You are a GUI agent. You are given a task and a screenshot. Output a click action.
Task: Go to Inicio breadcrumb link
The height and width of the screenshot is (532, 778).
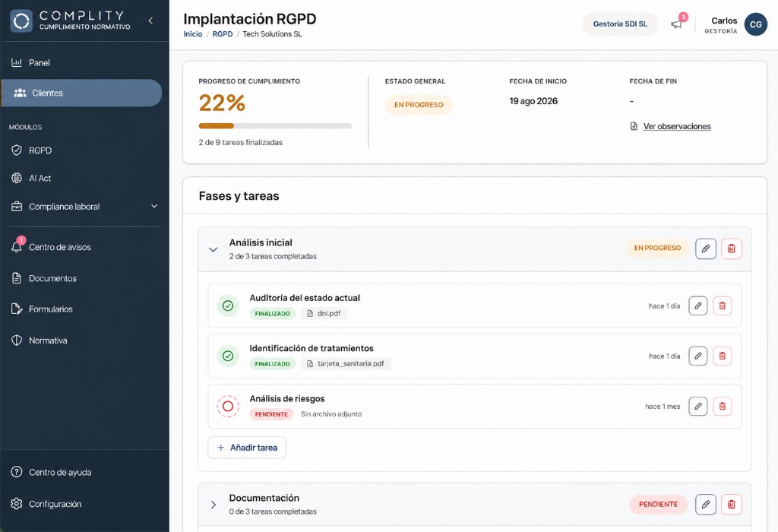(193, 34)
